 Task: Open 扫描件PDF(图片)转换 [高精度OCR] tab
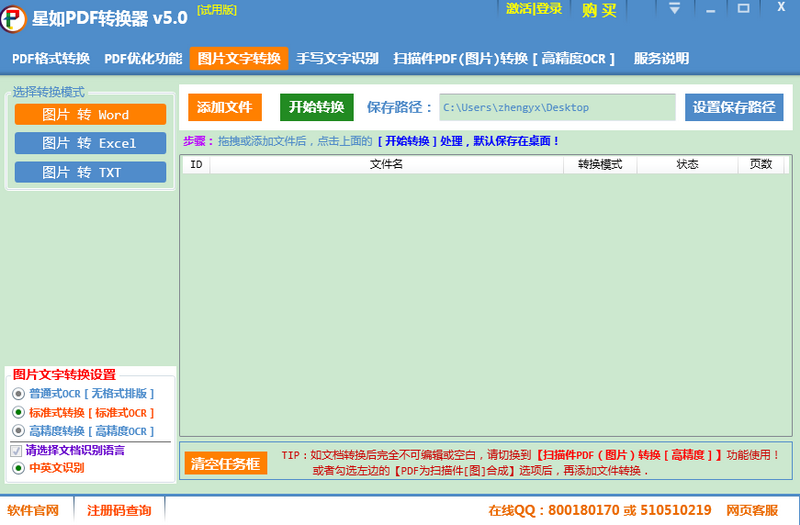coord(504,59)
